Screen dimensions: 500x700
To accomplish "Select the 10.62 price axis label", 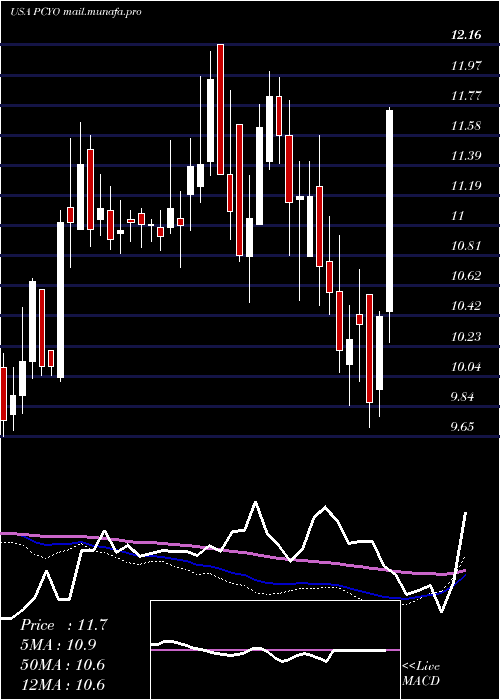I will coord(466,276).
